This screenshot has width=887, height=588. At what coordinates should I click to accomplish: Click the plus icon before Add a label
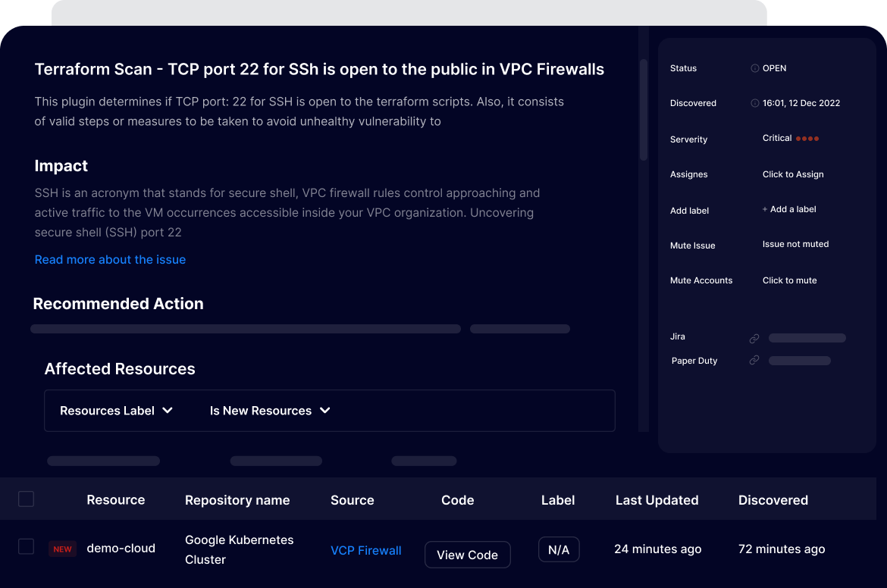pos(765,209)
